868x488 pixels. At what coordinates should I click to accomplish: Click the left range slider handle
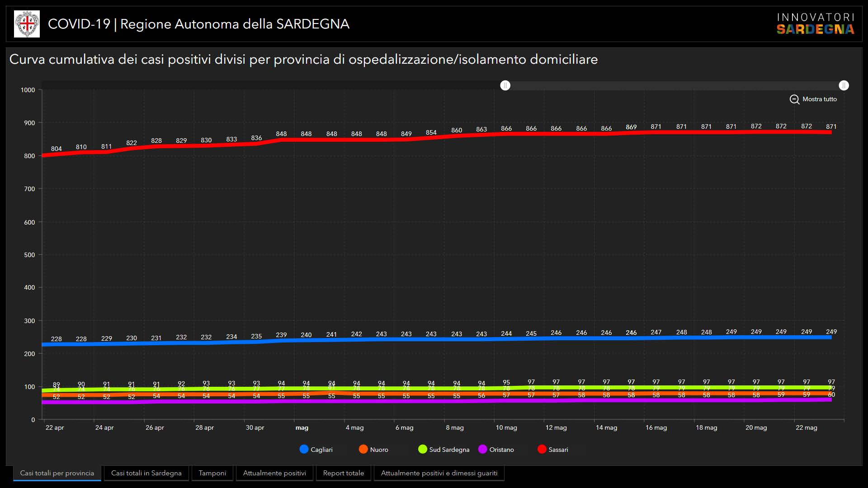click(505, 85)
